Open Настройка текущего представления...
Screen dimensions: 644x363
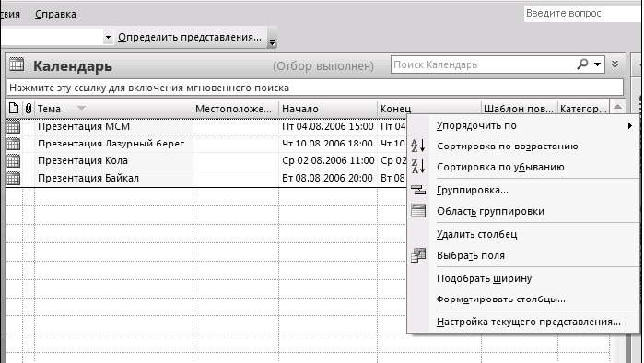(x=528, y=322)
